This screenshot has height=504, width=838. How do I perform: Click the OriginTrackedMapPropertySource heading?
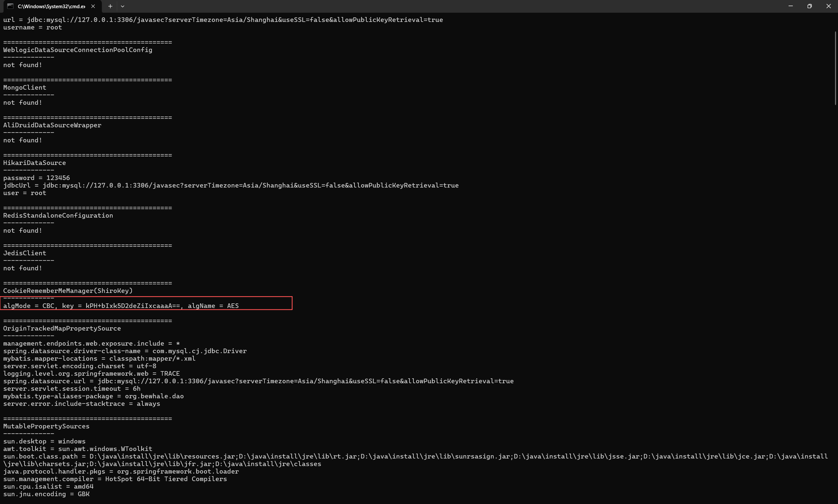pos(62,328)
